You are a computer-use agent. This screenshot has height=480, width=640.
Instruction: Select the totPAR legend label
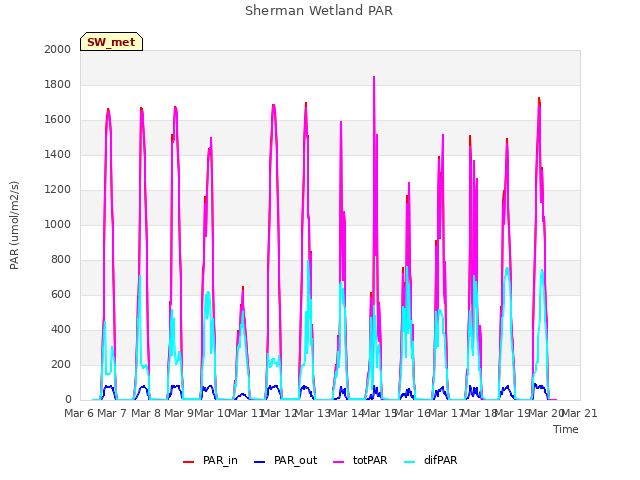[x=370, y=460]
